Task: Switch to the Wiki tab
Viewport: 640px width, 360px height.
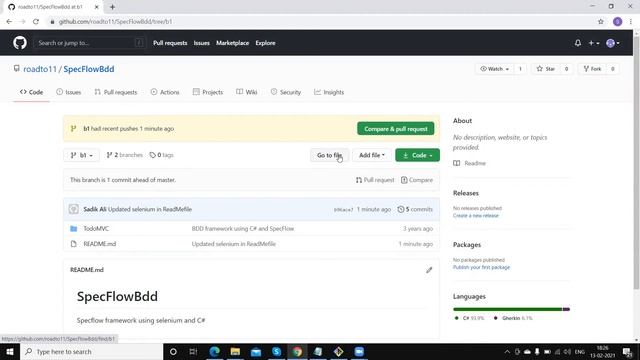Action: click(x=247, y=92)
